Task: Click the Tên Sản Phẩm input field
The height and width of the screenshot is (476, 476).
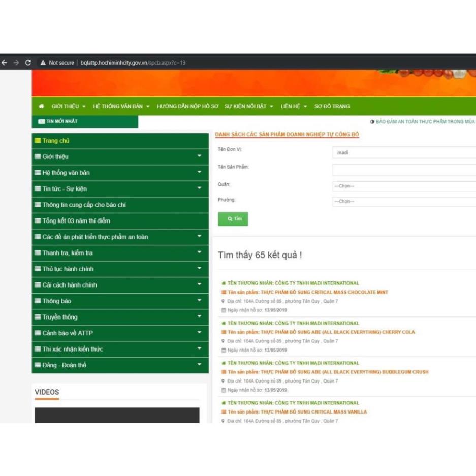Action: point(404,170)
